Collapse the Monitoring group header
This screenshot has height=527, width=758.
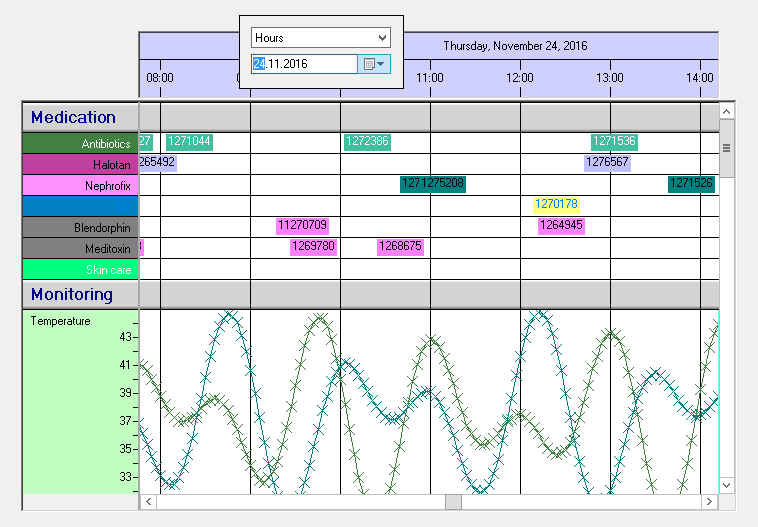(72, 295)
